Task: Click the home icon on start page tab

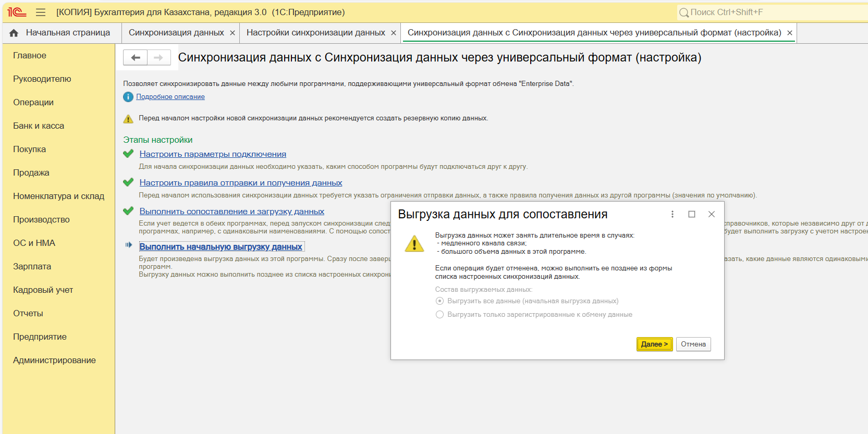Action: (x=14, y=33)
